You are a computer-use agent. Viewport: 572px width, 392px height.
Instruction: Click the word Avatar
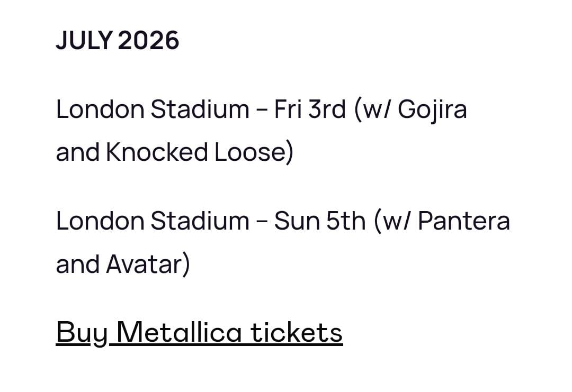click(x=145, y=264)
